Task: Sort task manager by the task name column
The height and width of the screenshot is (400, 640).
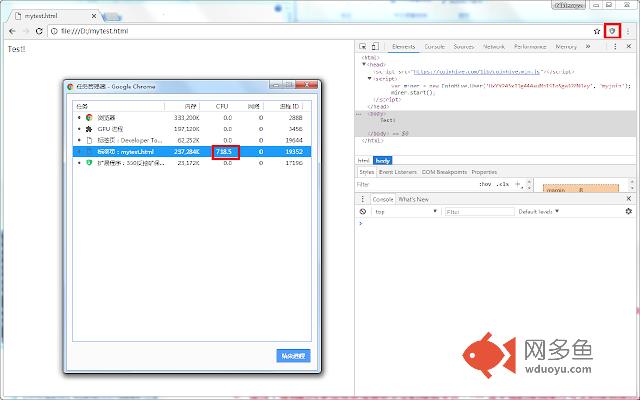Action: point(118,106)
